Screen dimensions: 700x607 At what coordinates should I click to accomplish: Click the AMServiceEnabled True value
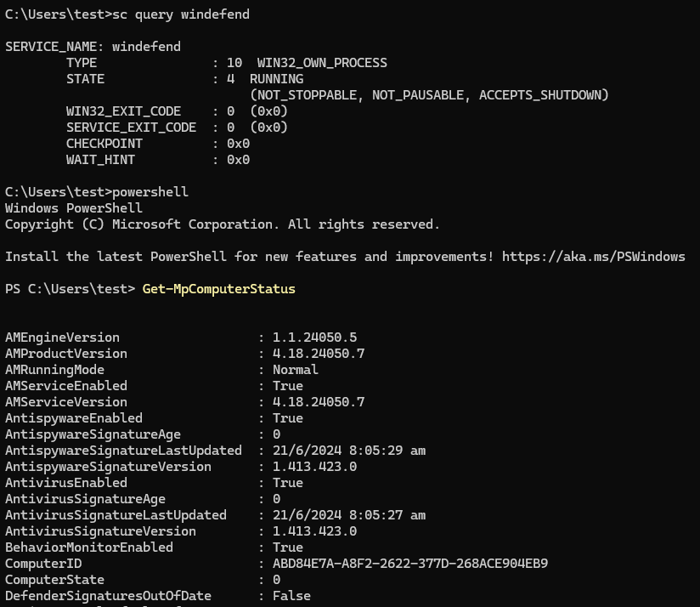coord(287,386)
